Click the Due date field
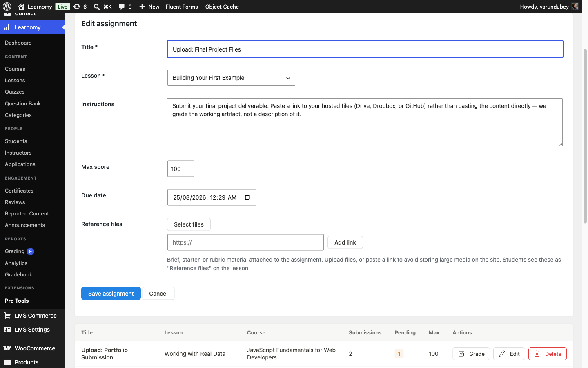This screenshot has width=588, height=368. click(x=212, y=197)
